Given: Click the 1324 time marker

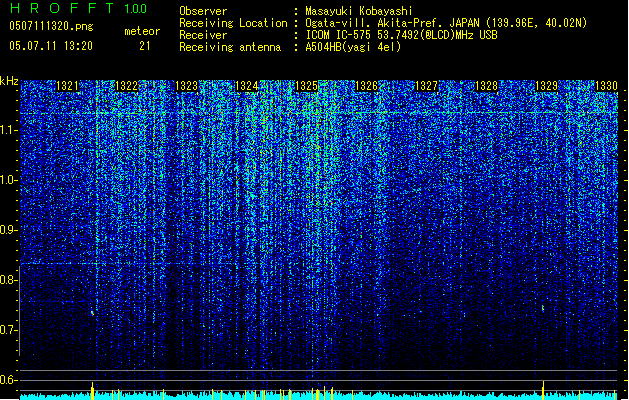Looking at the screenshot, I should [246, 86].
